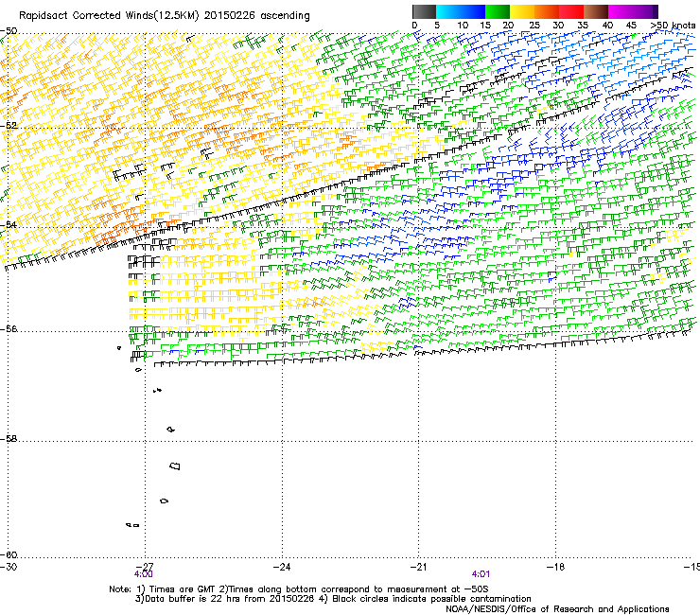Click the largest island outline near -58.5

point(175,466)
